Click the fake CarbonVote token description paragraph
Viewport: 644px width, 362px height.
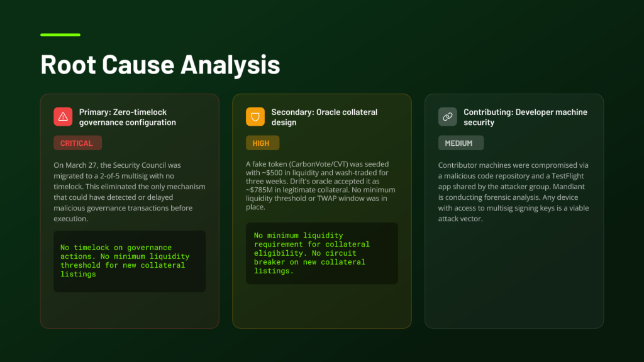tap(321, 186)
